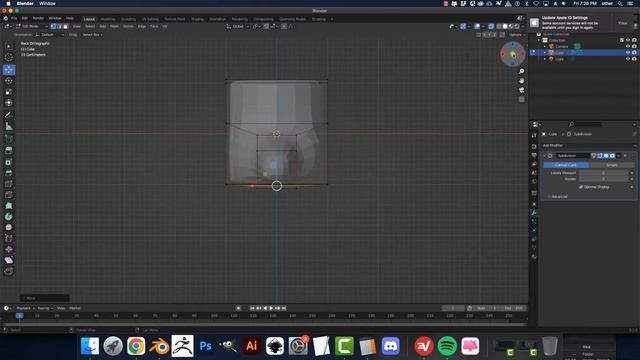Click the timeline Play button
This screenshot has width=640, height=360.
[271, 308]
